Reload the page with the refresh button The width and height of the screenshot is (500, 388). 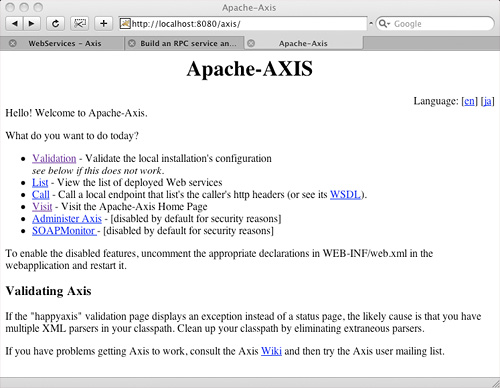click(x=55, y=24)
